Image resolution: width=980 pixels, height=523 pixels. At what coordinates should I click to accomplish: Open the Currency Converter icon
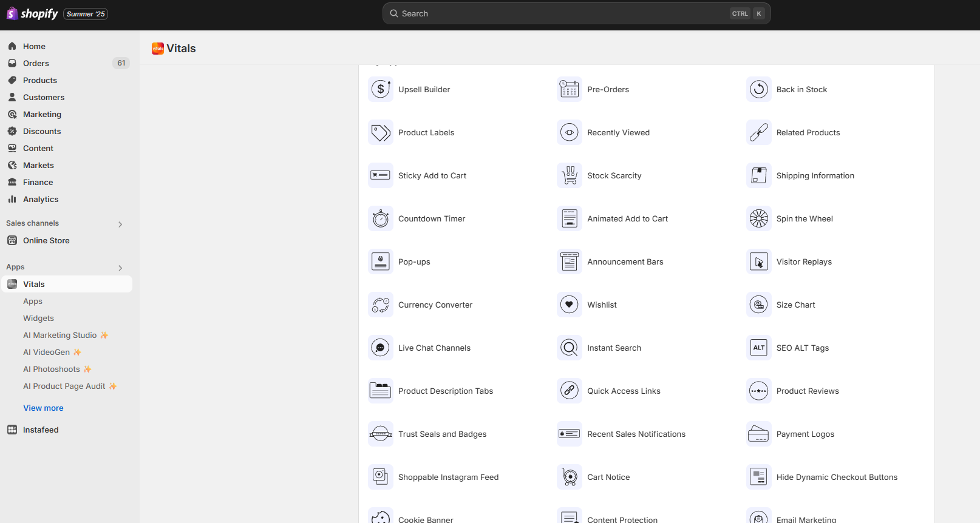(381, 305)
